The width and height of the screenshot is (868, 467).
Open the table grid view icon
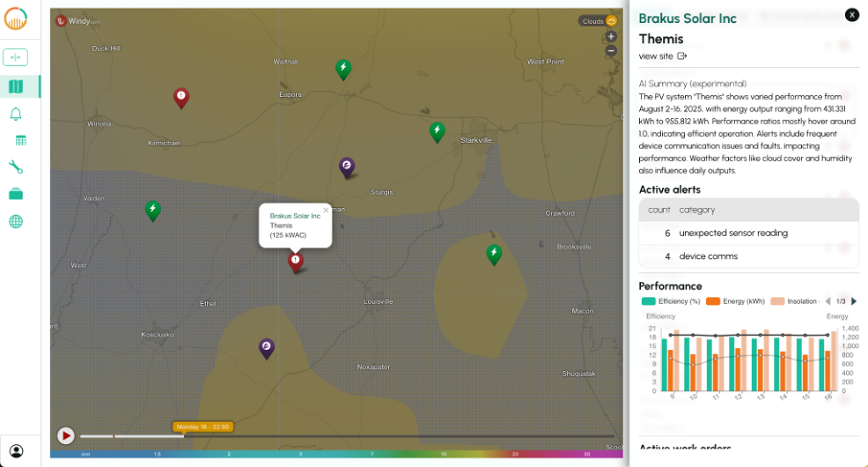pyautogui.click(x=20, y=140)
